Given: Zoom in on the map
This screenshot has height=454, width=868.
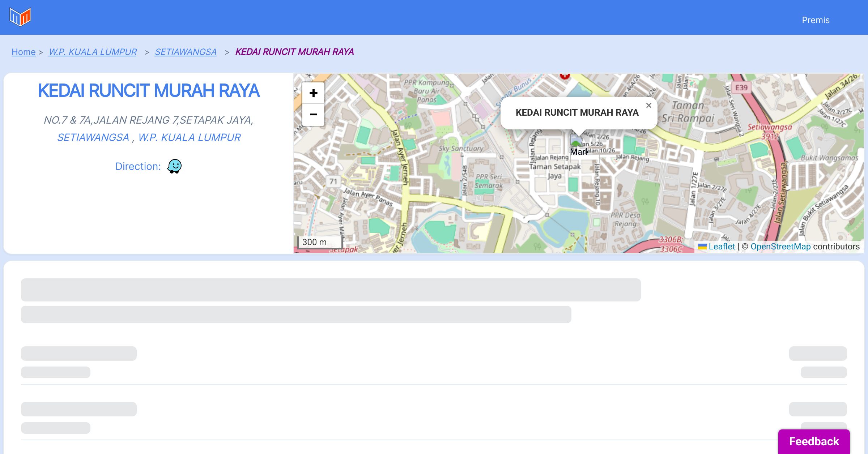Looking at the screenshot, I should [313, 93].
